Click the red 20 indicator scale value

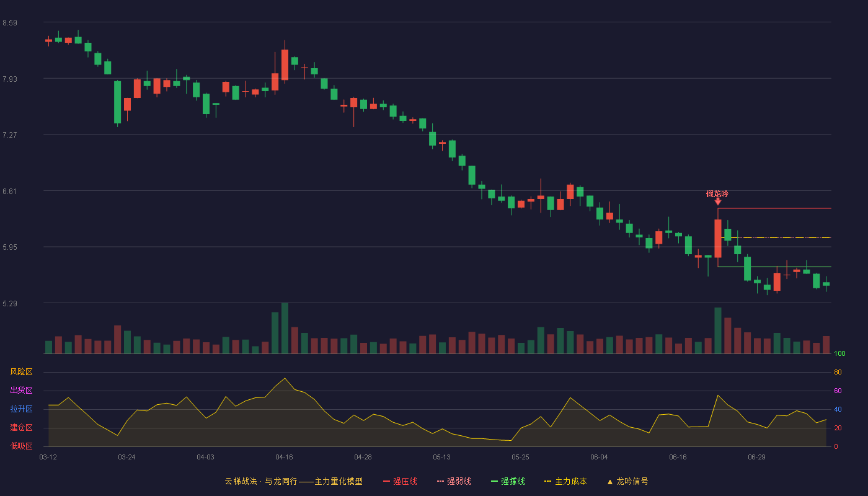(x=838, y=428)
